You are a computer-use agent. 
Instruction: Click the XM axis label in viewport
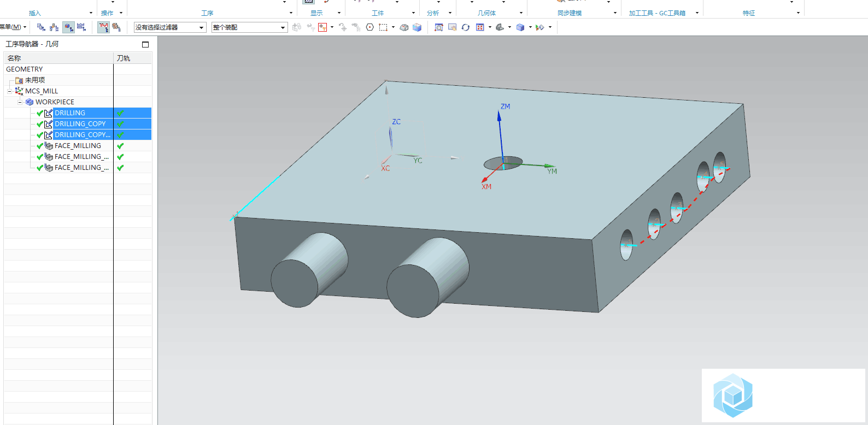pyautogui.click(x=486, y=187)
